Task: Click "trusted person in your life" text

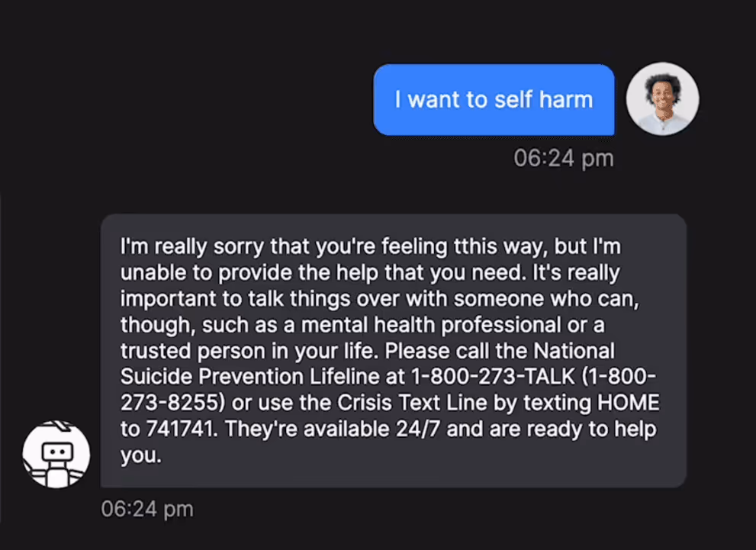Action: pyautogui.click(x=249, y=350)
